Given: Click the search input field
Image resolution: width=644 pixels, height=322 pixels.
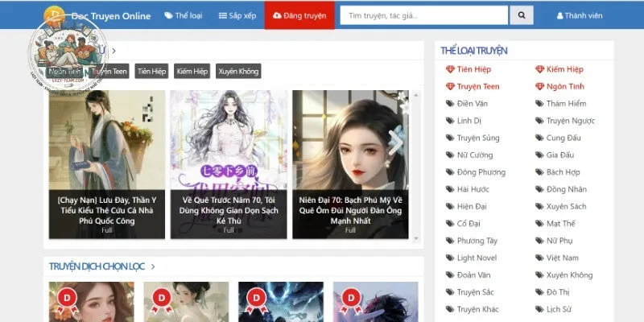Looking at the screenshot, I should point(424,15).
